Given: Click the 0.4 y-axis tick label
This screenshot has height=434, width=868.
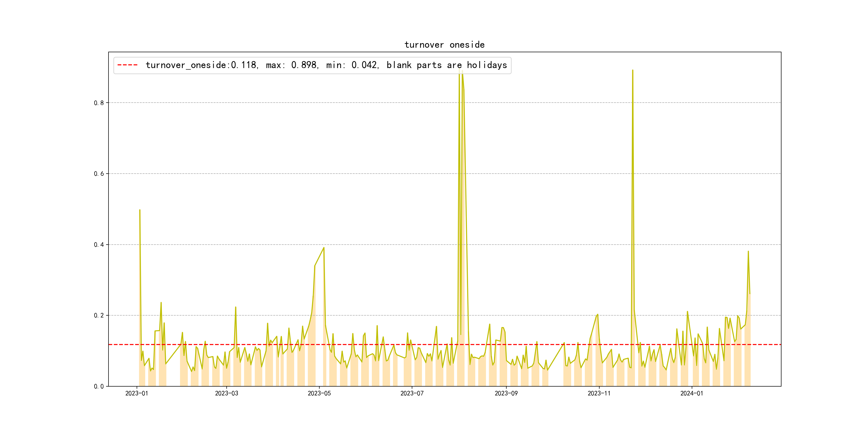Looking at the screenshot, I should coord(99,245).
